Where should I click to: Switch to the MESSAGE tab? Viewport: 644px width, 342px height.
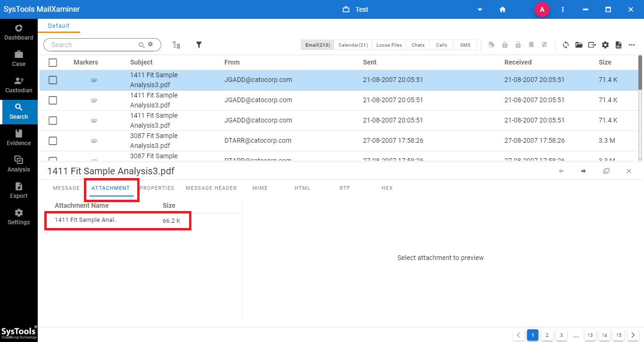66,188
